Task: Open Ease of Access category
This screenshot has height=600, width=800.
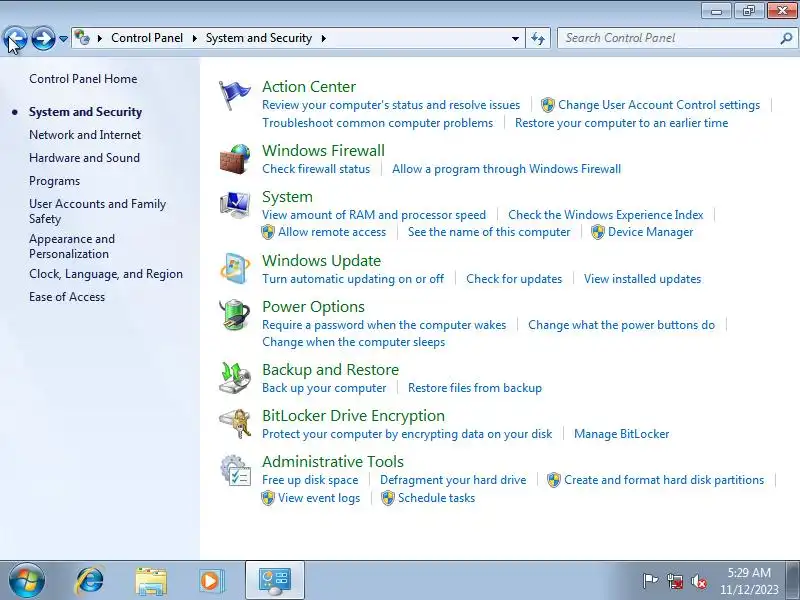Action: tap(67, 297)
